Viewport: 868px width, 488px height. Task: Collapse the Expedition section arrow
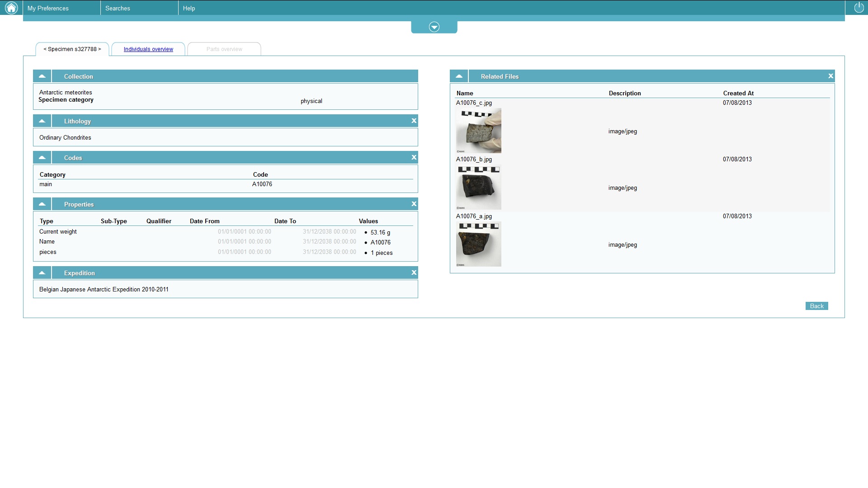(42, 272)
